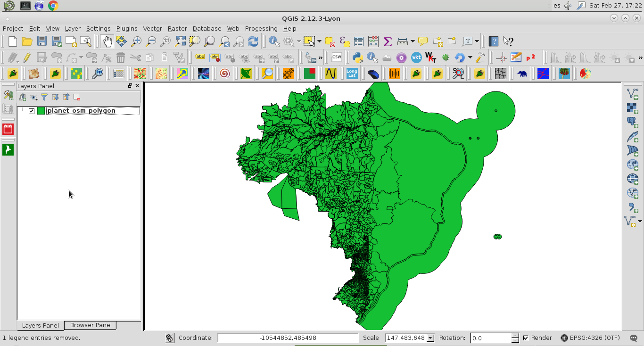Click the Long Lat plugin icon
Screen dimensions: 644x346
pos(352,74)
